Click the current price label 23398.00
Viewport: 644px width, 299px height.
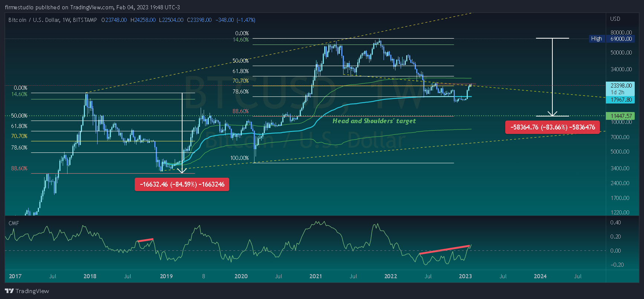(x=621, y=86)
